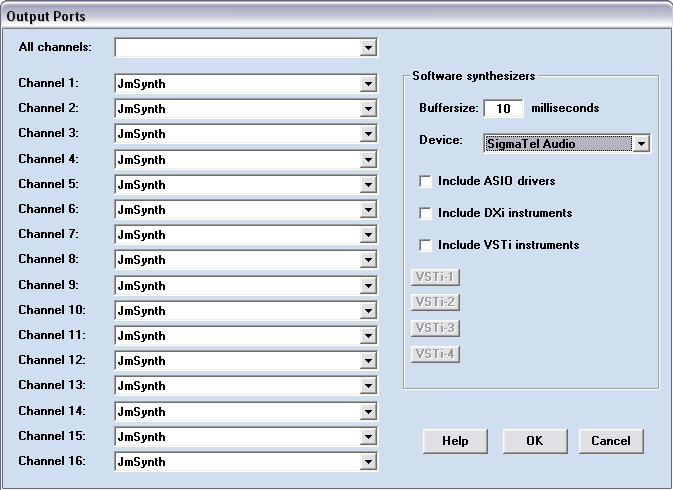Open the Channel 7 output port dropdown
Viewport: 673px width, 490px height.
pyautogui.click(x=246, y=235)
